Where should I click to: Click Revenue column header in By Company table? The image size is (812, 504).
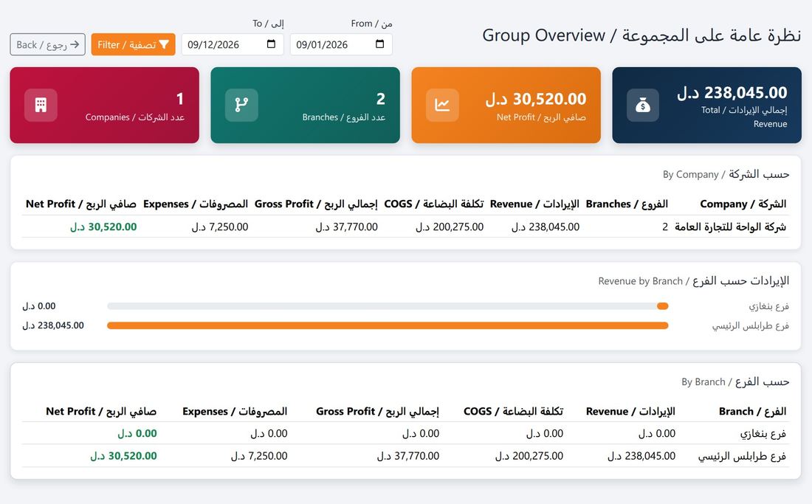pyautogui.click(x=534, y=204)
